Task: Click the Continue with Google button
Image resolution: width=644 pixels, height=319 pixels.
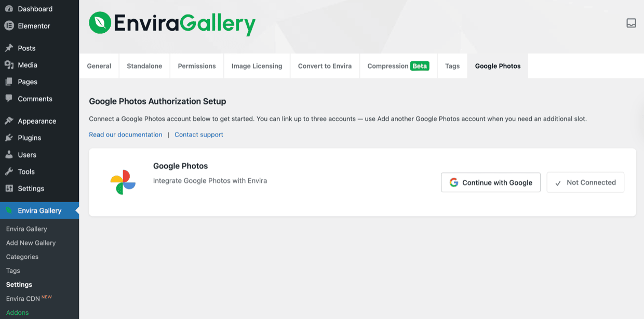Action: 490,182
